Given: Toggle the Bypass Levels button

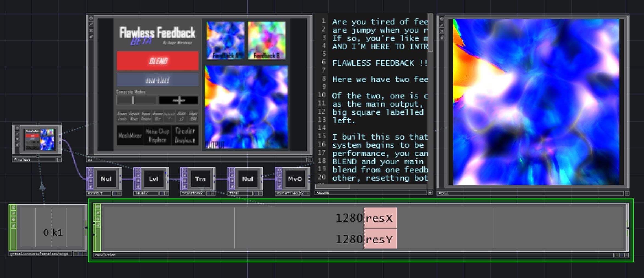Looking at the screenshot, I should click(x=122, y=116).
